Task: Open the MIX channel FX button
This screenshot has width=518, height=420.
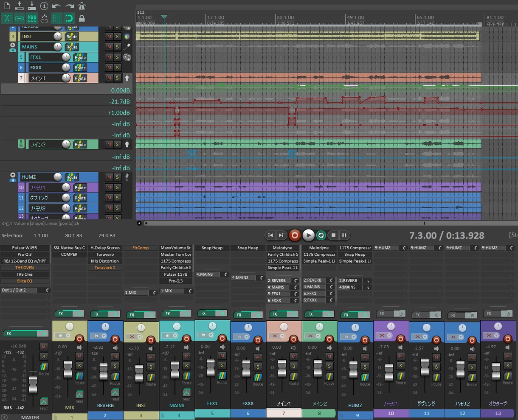Action: point(65,314)
